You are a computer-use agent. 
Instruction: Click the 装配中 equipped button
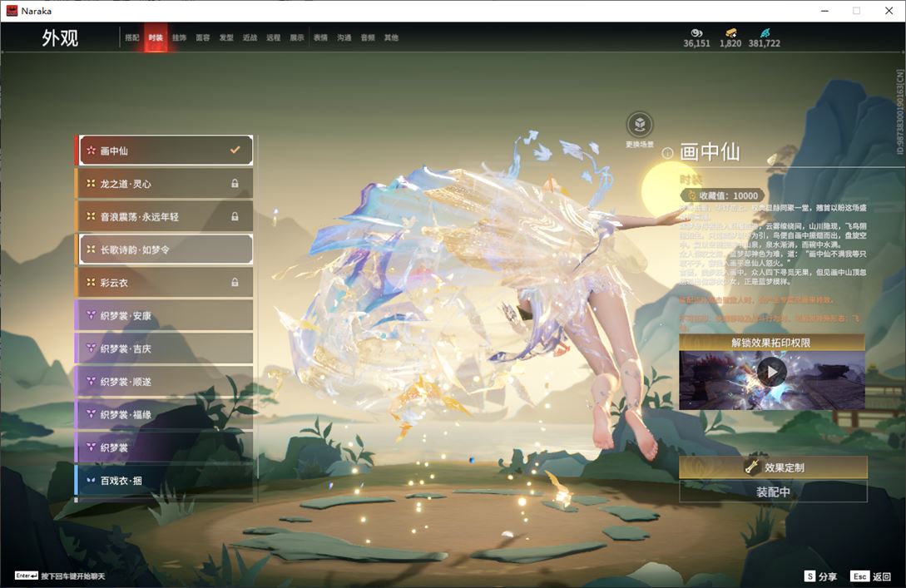773,492
